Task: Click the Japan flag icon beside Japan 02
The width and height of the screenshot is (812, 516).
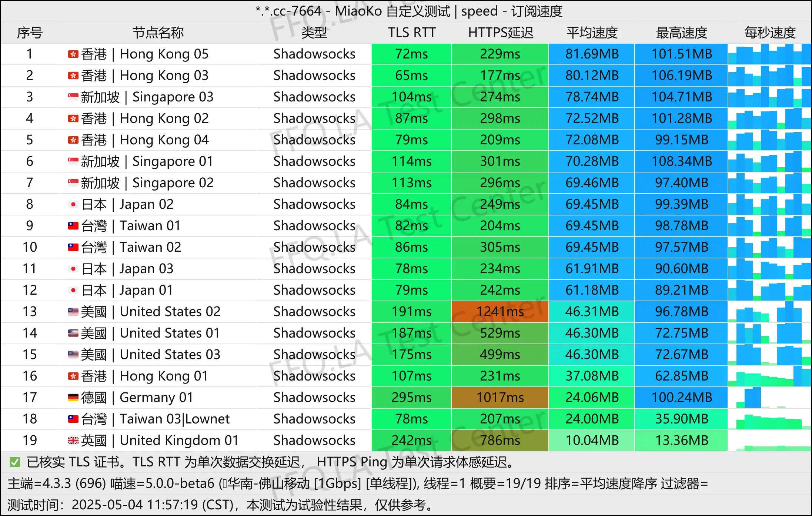Action: [x=73, y=205]
